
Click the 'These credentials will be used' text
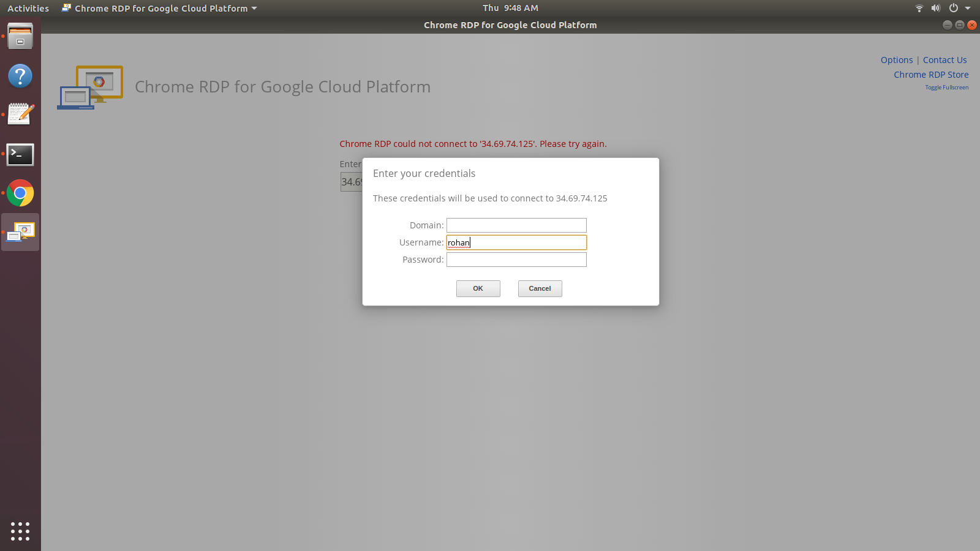490,198
